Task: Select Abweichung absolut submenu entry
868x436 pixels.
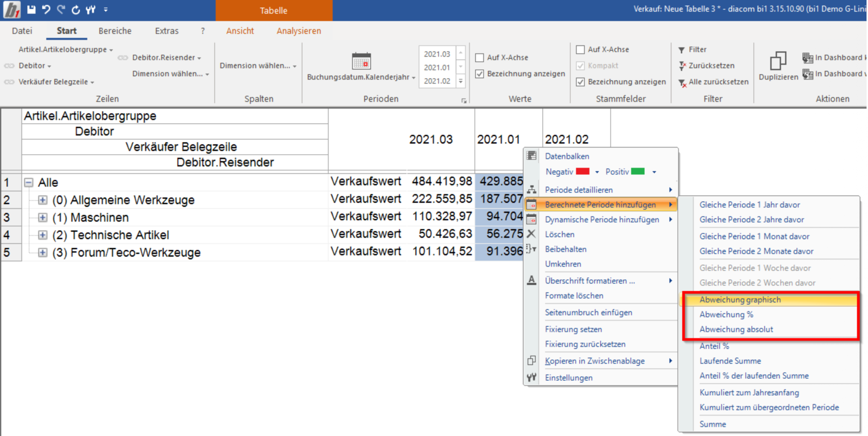Action: coord(770,329)
